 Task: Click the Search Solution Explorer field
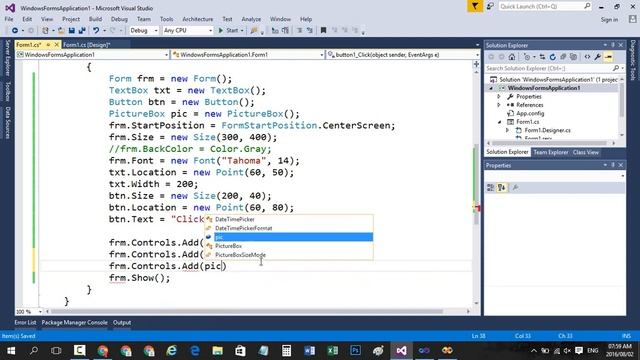[x=554, y=68]
